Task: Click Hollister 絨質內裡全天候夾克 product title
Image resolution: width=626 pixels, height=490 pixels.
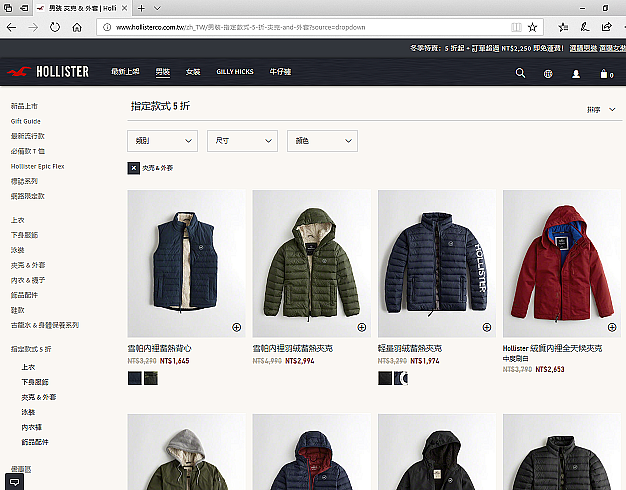Action: pos(552,349)
